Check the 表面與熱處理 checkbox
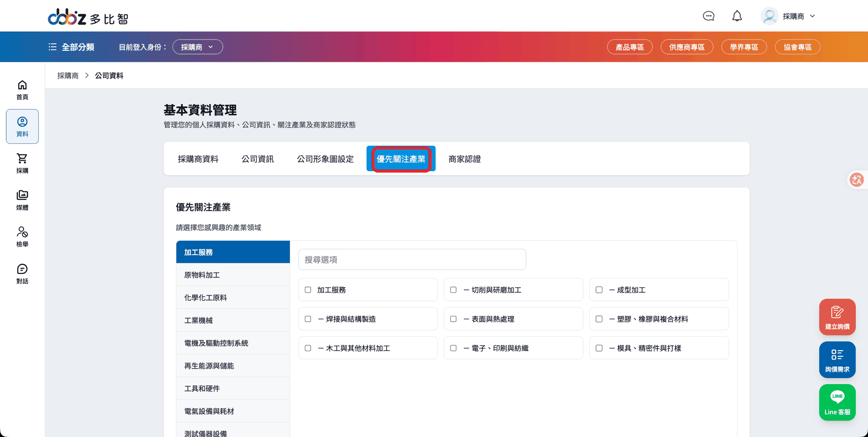Viewport: 868px width, 437px height. [453, 319]
